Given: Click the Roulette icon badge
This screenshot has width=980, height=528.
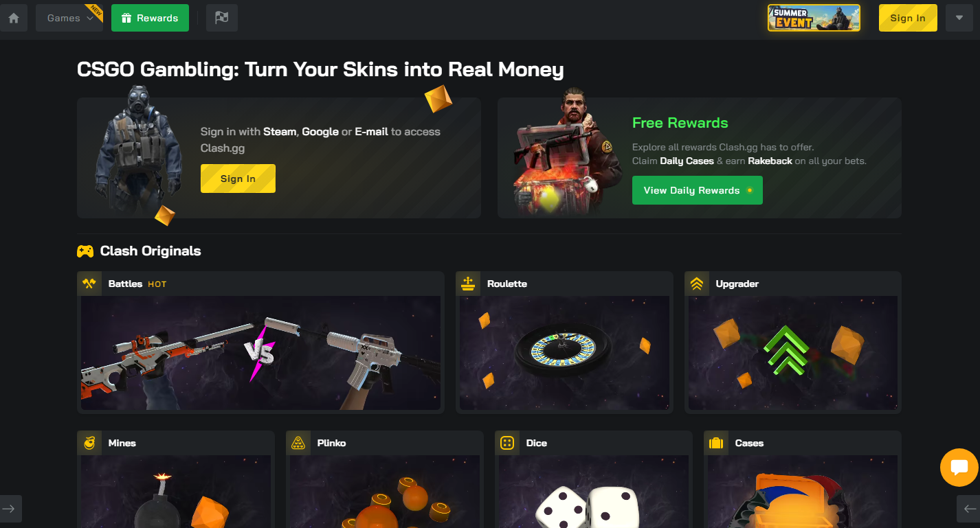Looking at the screenshot, I should [x=468, y=284].
